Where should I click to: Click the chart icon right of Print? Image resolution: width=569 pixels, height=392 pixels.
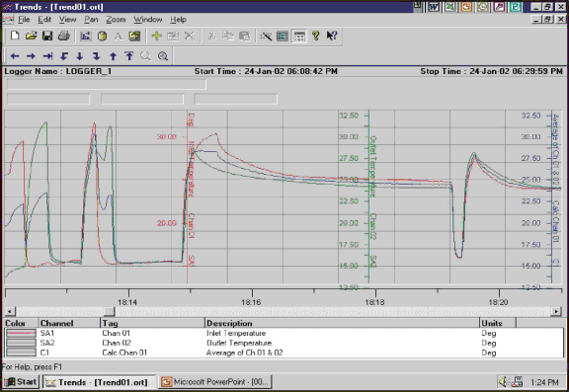pos(86,36)
